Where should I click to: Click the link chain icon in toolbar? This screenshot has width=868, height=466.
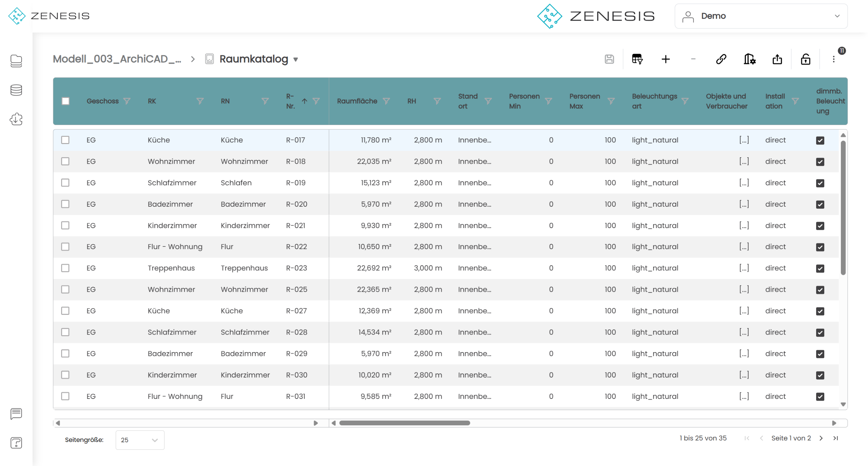click(721, 59)
